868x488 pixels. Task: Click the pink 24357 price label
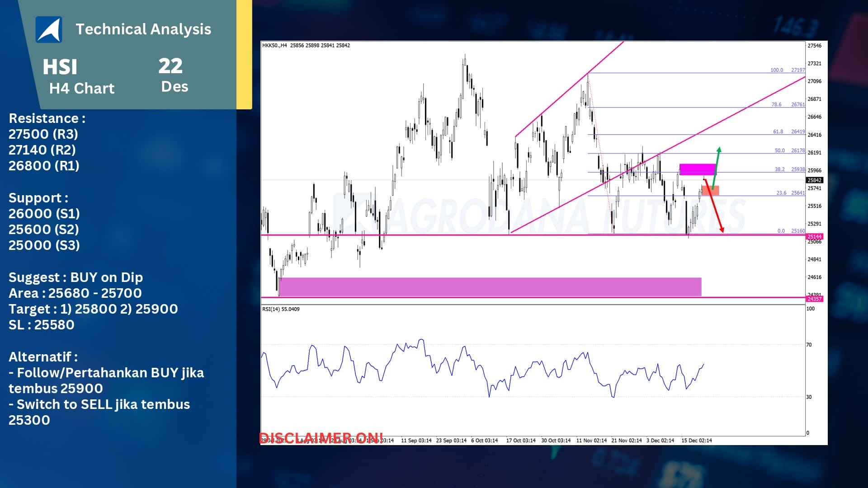(x=815, y=299)
